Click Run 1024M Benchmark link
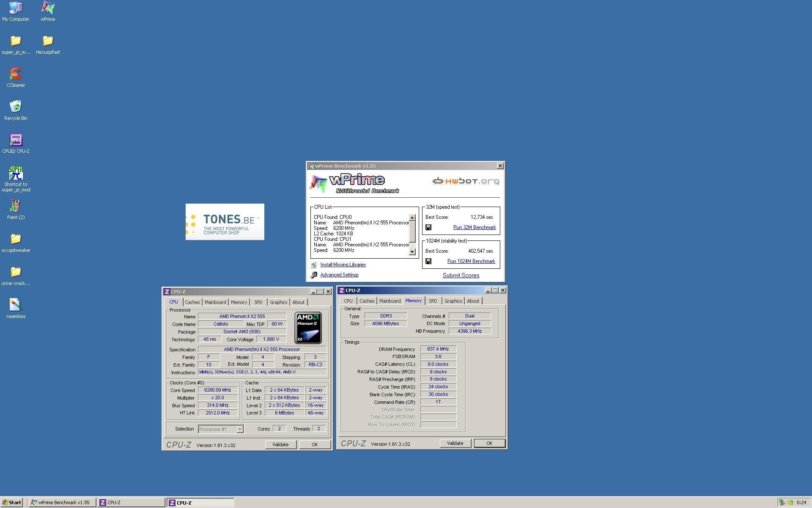Screen dimensions: 812x508 coord(471,261)
